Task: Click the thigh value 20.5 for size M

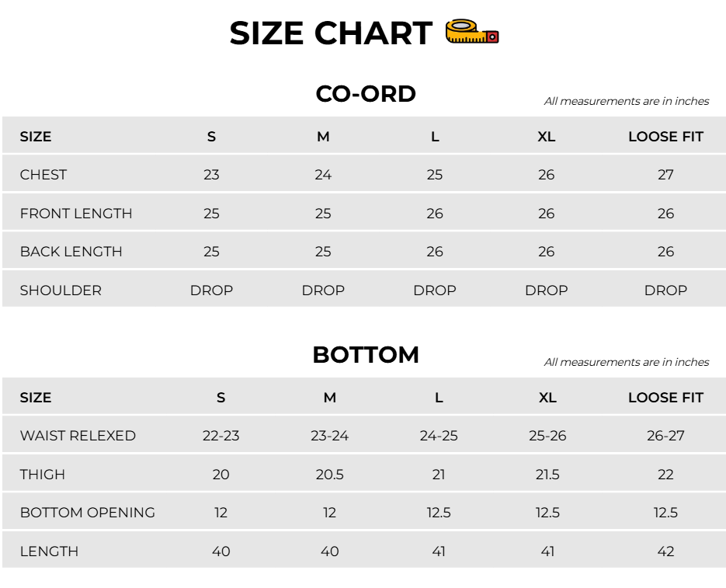Action: pos(330,475)
